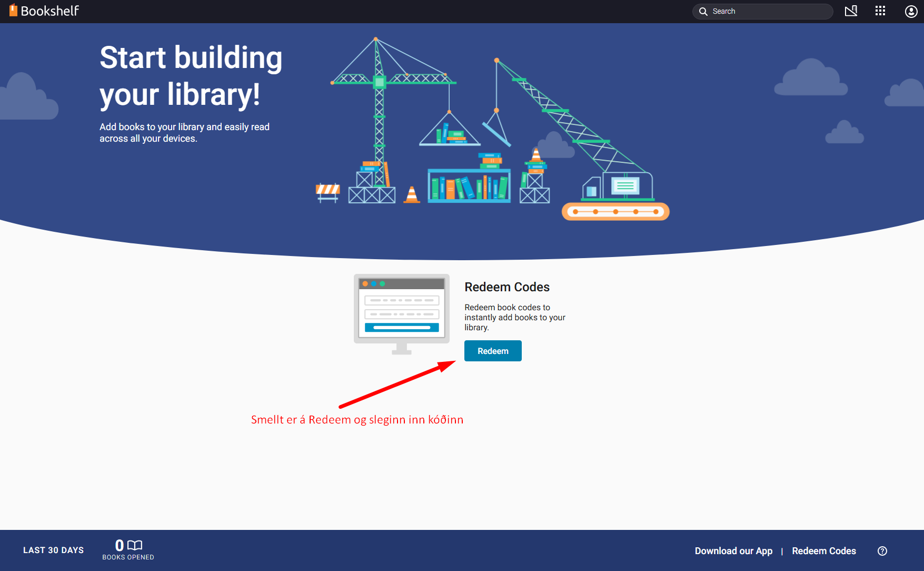
Task: Open the user account profile icon
Action: click(911, 12)
